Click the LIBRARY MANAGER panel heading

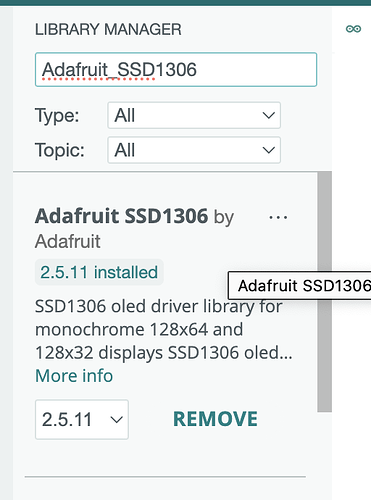click(x=108, y=29)
